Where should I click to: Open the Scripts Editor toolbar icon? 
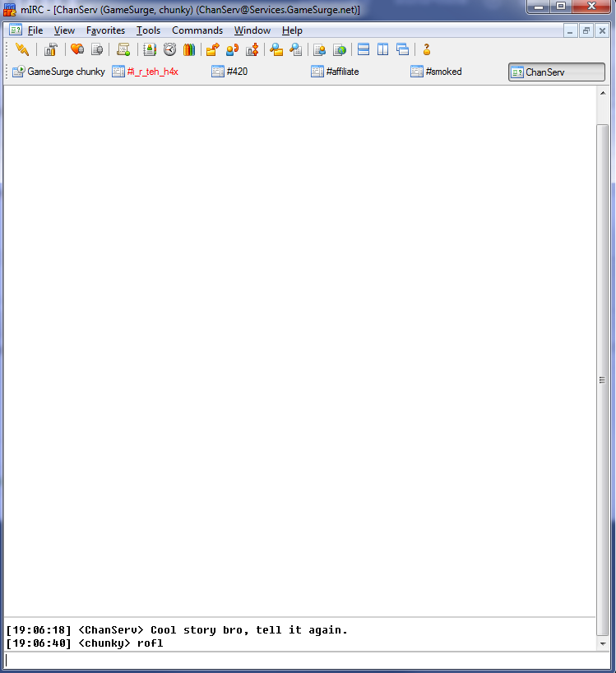click(123, 49)
